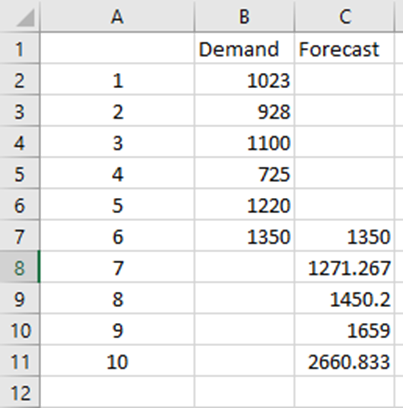
Task: Select demand cell showing 1023
Action: [244, 80]
